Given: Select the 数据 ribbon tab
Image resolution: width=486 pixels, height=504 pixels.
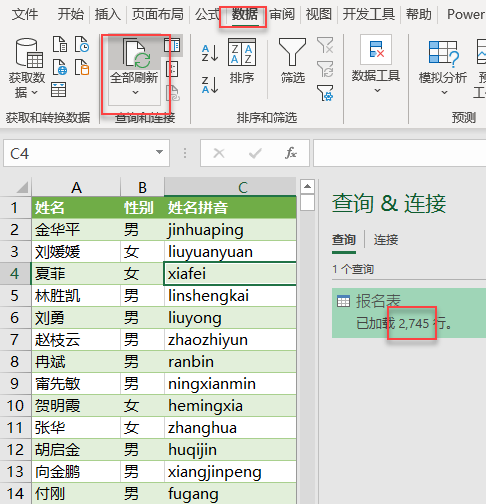Looking at the screenshot, I should click(x=245, y=15).
